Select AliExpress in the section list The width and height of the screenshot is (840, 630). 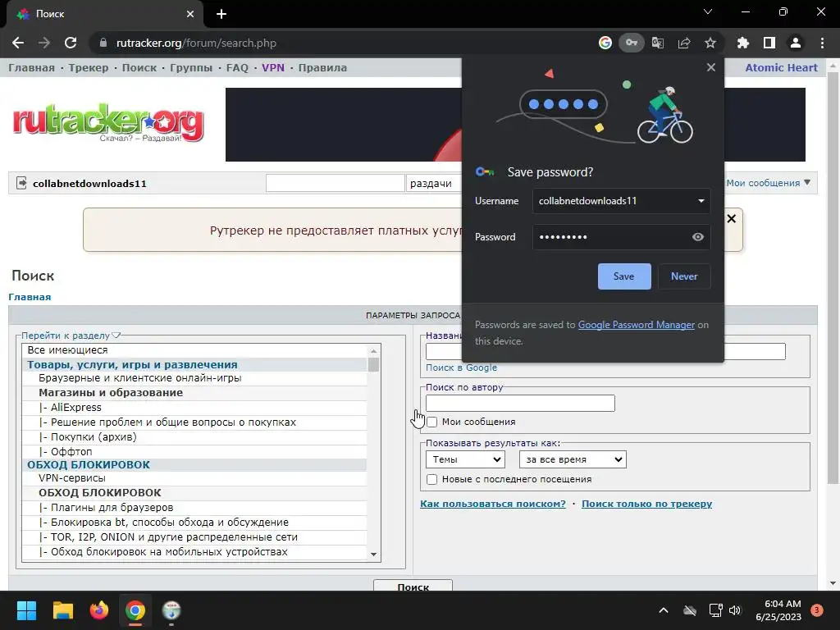195,408
